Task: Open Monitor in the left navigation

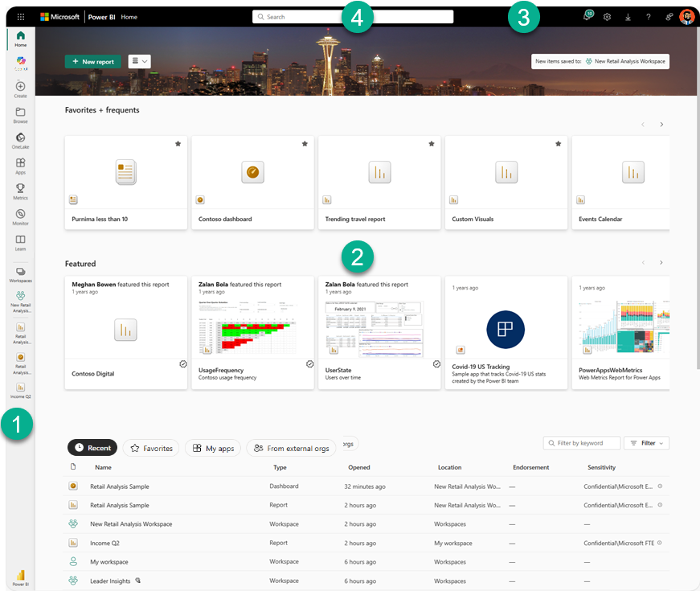Action: coord(21,216)
